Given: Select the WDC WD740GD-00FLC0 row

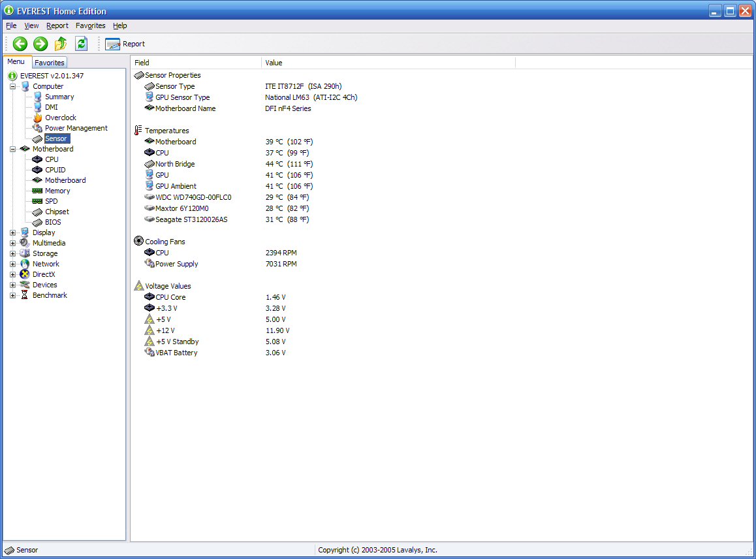Looking at the screenshot, I should click(x=227, y=197).
